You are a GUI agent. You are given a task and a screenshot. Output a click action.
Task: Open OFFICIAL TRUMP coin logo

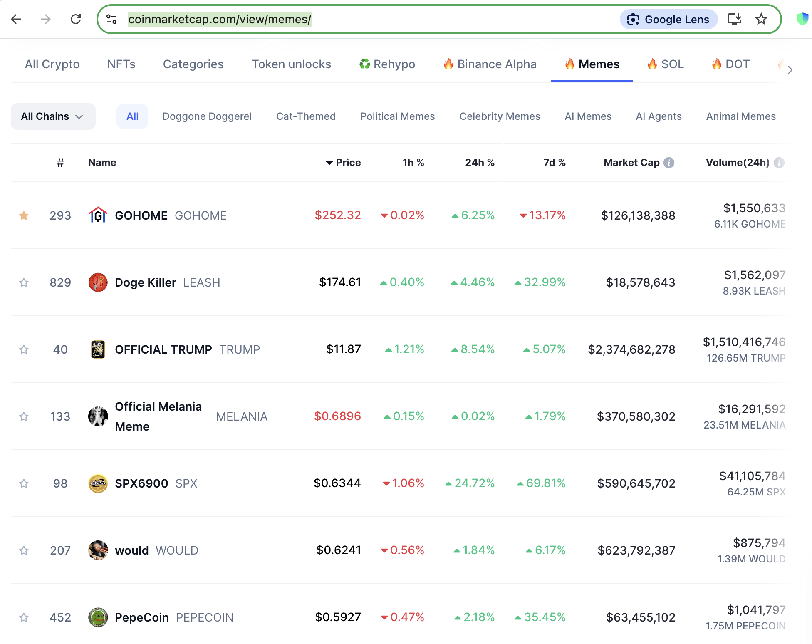(x=98, y=349)
